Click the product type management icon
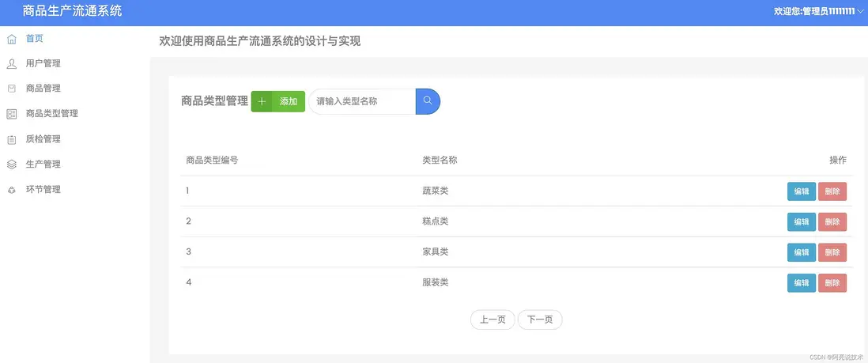 pos(11,114)
